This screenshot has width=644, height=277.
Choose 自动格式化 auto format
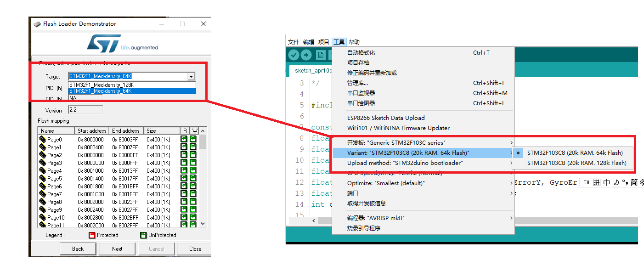(x=423, y=53)
